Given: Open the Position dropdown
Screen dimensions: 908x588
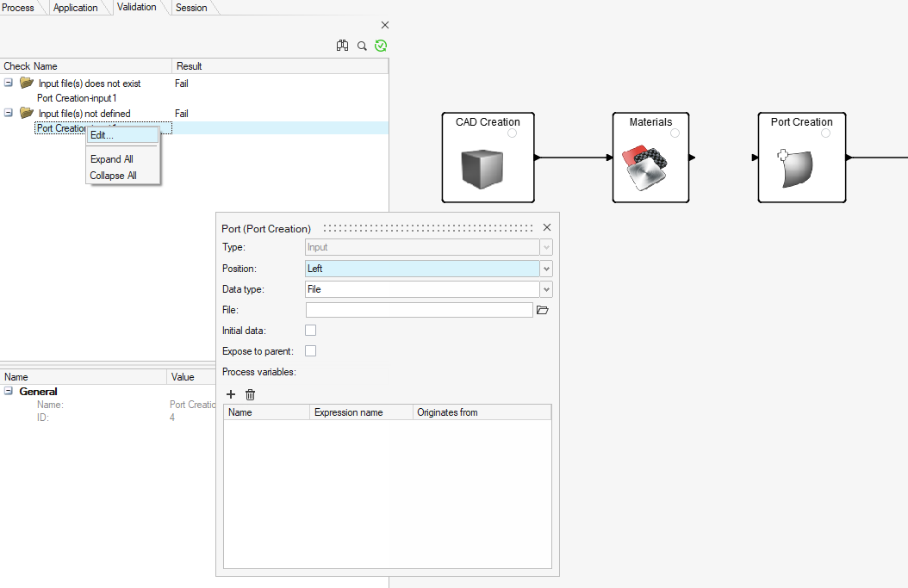Looking at the screenshot, I should tap(546, 269).
